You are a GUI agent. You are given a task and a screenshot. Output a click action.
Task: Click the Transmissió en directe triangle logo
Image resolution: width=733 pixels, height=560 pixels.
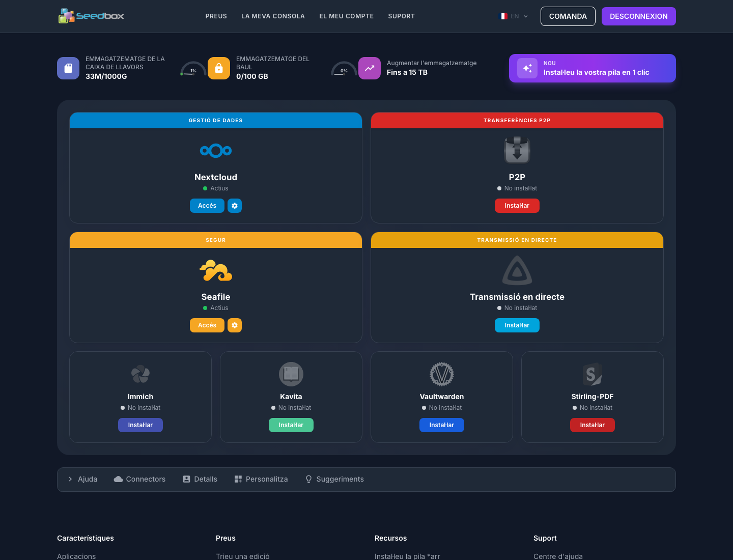(x=517, y=270)
